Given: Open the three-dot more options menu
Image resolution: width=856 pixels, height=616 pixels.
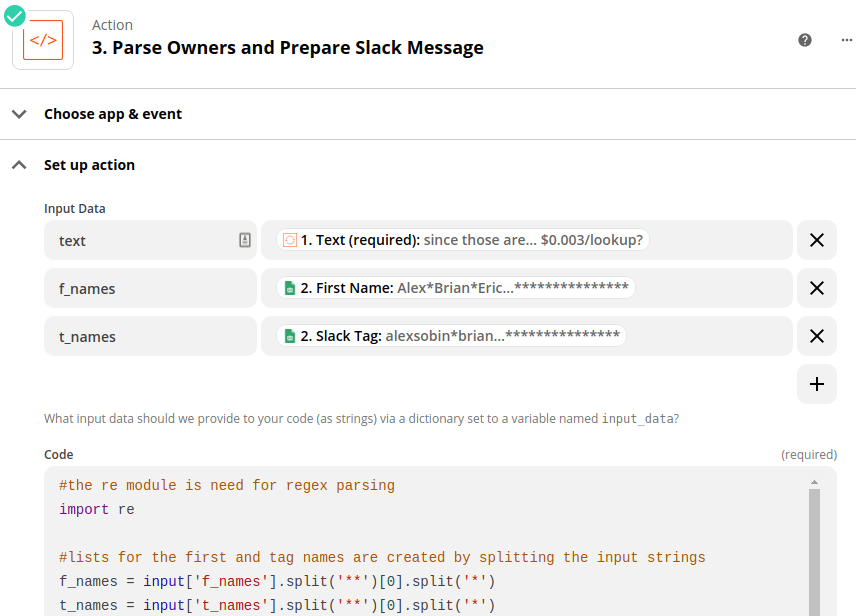Looking at the screenshot, I should coord(847,40).
